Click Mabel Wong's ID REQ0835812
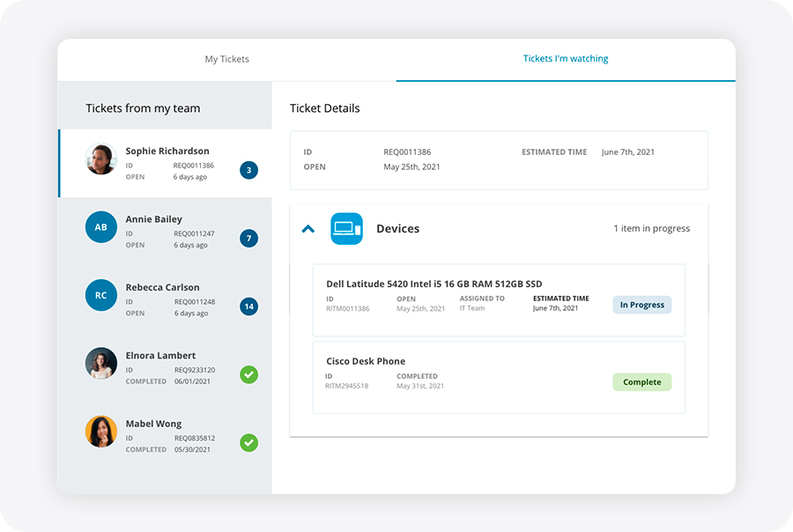 (195, 439)
